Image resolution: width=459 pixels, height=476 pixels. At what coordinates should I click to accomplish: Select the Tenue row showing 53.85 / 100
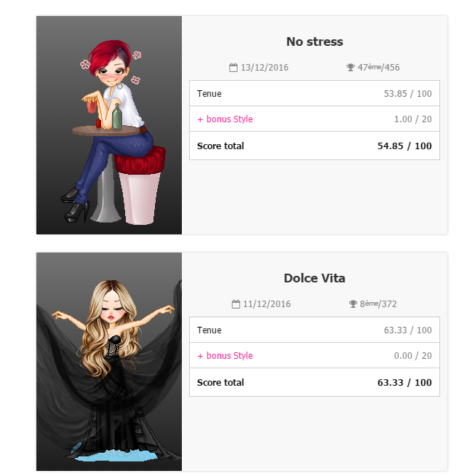[314, 93]
